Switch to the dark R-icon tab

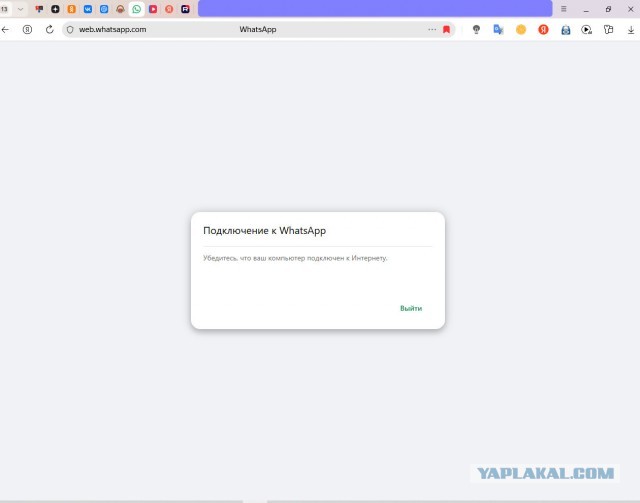[185, 9]
